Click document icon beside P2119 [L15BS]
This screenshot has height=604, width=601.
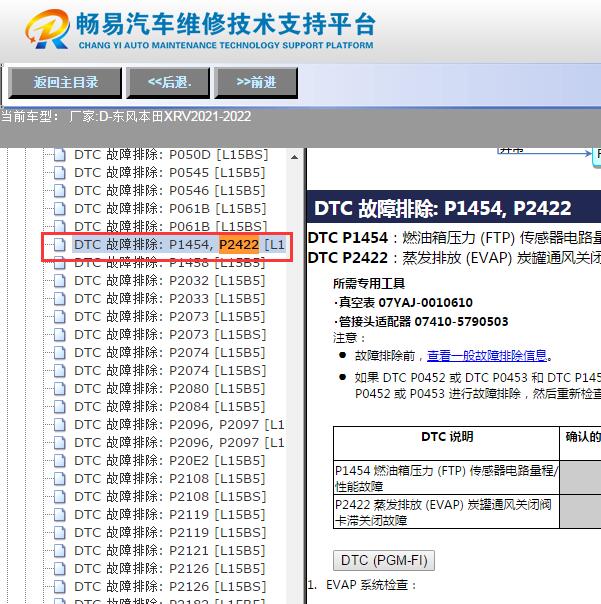click(60, 532)
